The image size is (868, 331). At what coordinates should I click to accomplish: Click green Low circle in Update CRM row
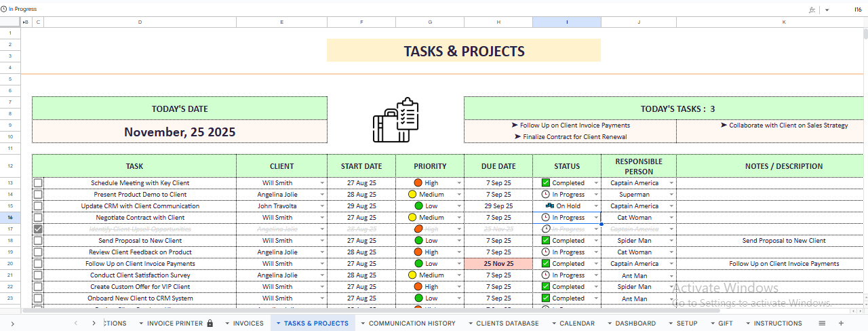pyautogui.click(x=418, y=206)
